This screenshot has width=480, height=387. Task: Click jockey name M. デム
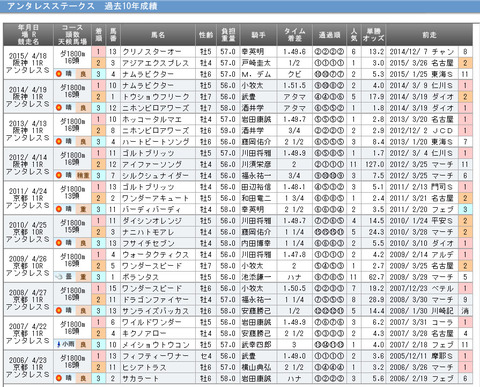[x=256, y=74]
